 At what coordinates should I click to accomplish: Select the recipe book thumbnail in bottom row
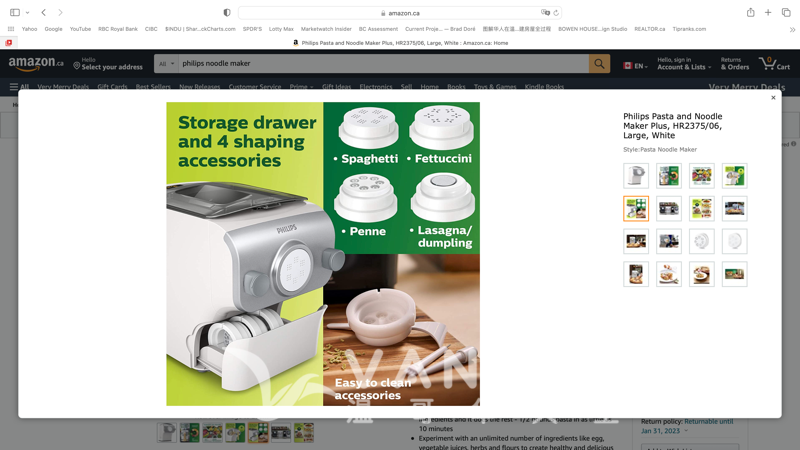[x=636, y=274]
